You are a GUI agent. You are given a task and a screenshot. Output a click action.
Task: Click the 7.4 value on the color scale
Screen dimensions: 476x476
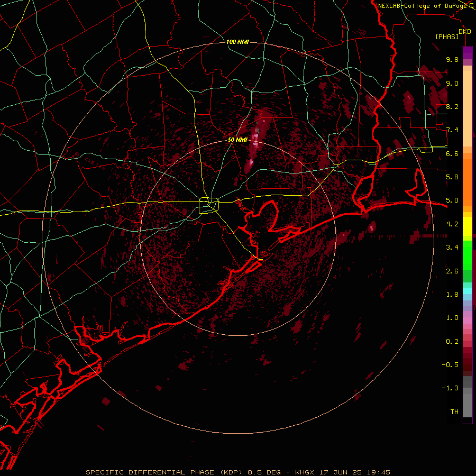[452, 130]
